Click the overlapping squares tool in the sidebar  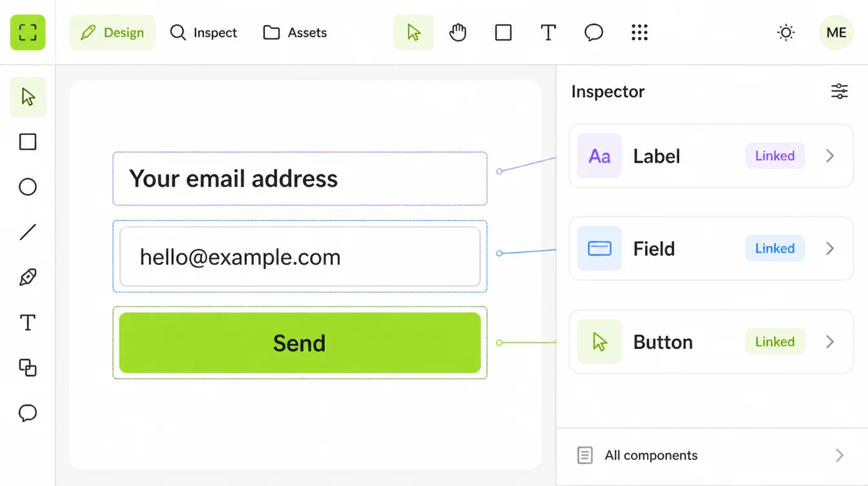point(28,368)
